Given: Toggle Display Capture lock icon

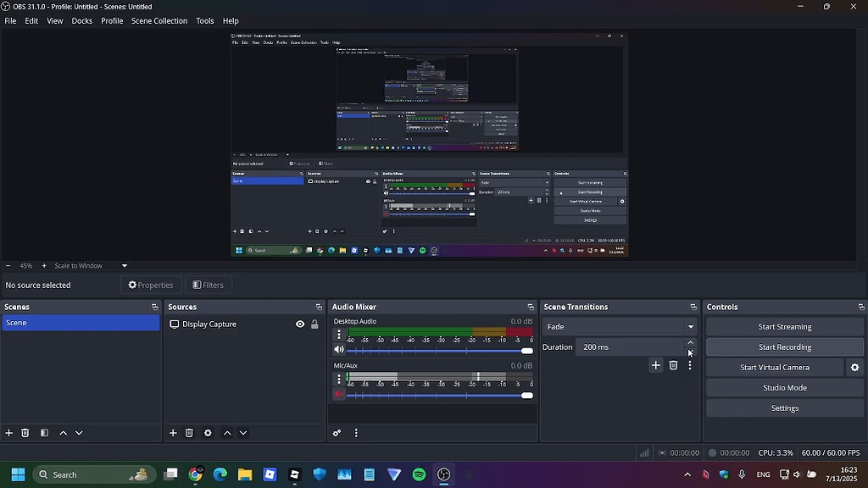Looking at the screenshot, I should point(314,324).
